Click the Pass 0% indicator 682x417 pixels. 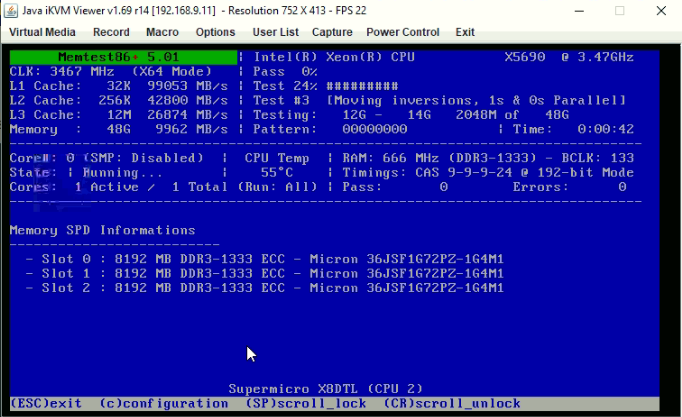pos(285,72)
